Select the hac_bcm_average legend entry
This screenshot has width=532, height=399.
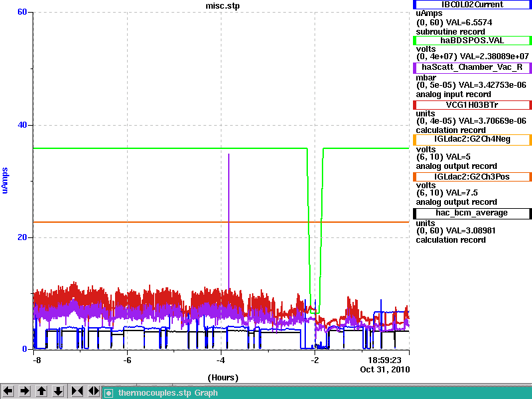coord(472,213)
